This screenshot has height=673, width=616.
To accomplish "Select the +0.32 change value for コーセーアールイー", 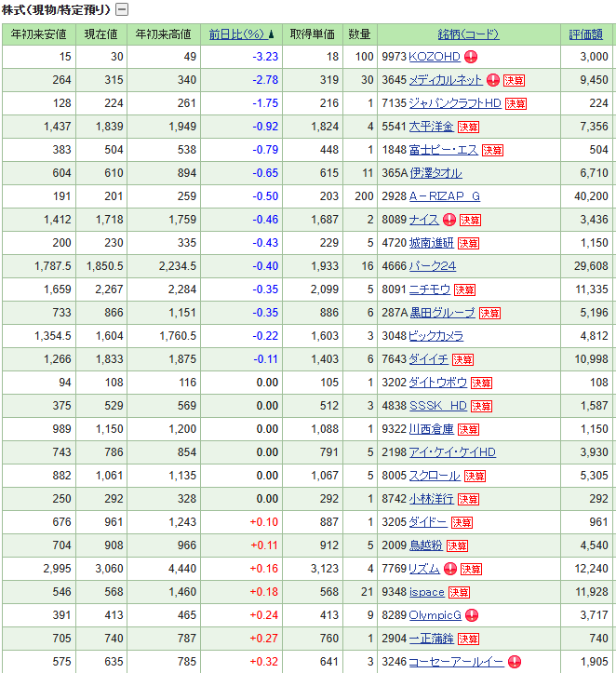I will point(264,662).
